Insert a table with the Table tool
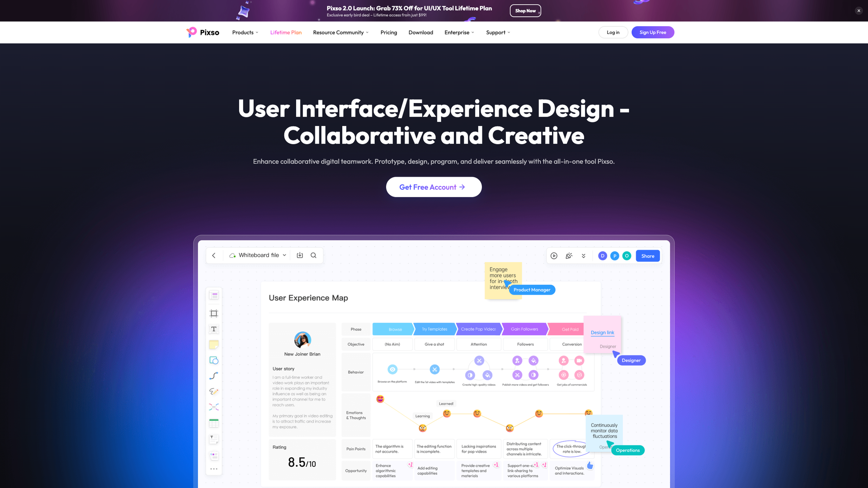 click(x=214, y=422)
